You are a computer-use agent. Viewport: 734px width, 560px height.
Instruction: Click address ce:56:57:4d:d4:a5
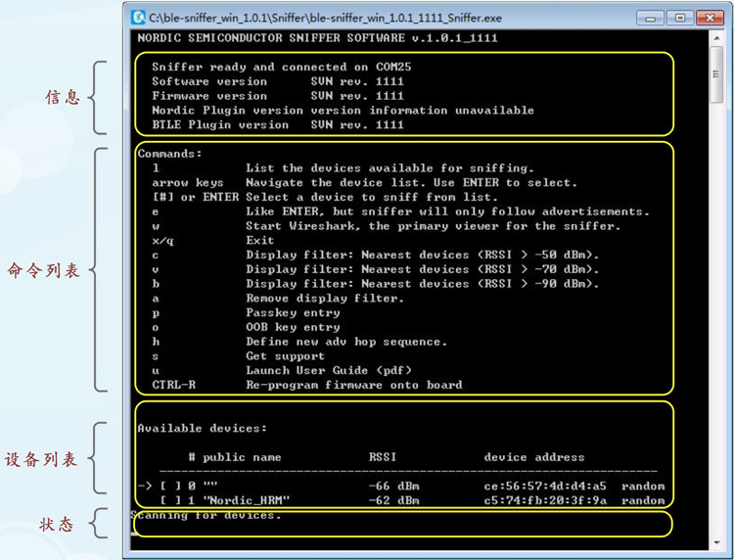point(545,486)
